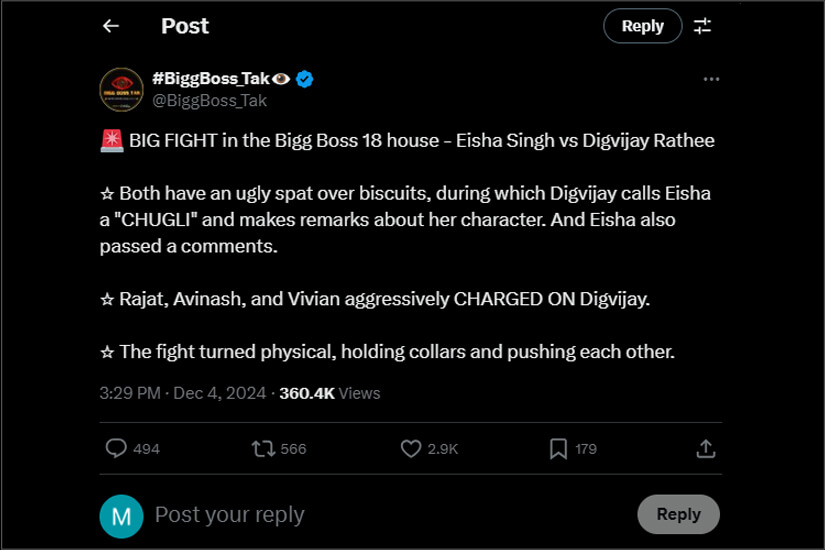The height and width of the screenshot is (550, 825).
Task: Open the three-dot more options menu
Action: pyautogui.click(x=711, y=79)
